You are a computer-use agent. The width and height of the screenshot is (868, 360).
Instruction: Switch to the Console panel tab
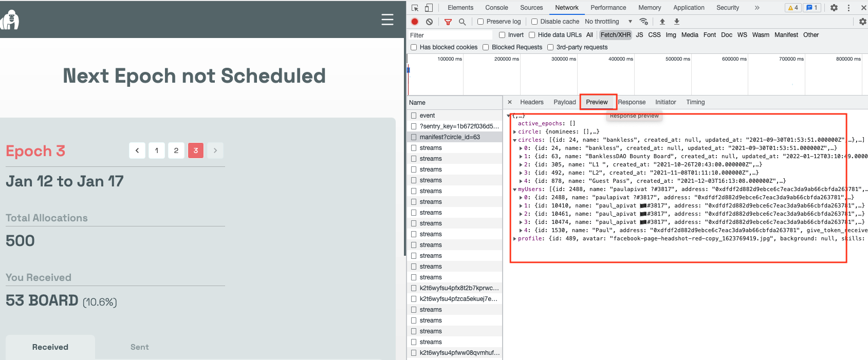click(496, 8)
